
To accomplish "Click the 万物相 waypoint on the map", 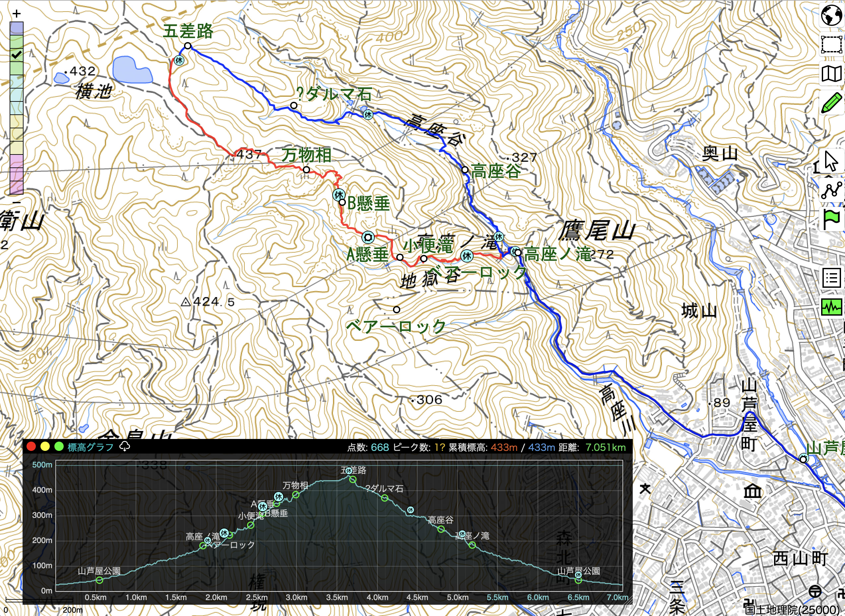I will click(306, 170).
